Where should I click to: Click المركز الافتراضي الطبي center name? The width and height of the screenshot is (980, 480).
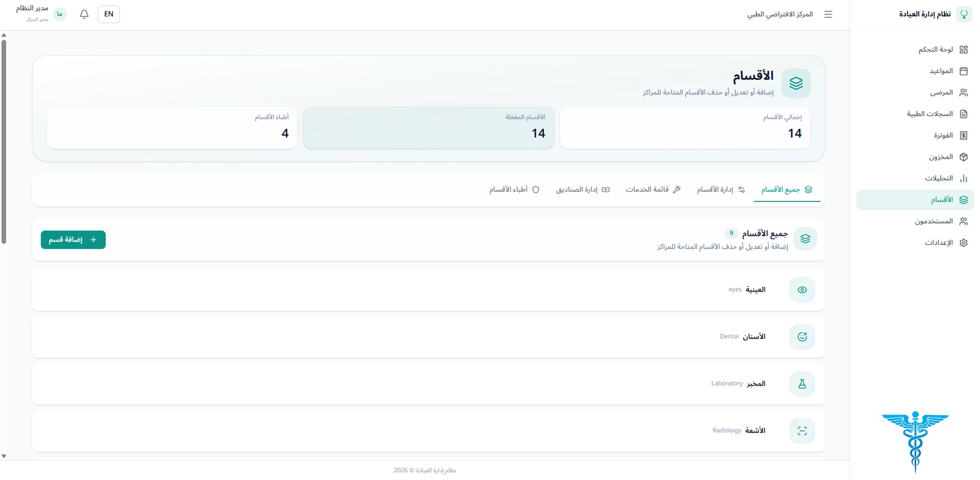[x=780, y=14]
